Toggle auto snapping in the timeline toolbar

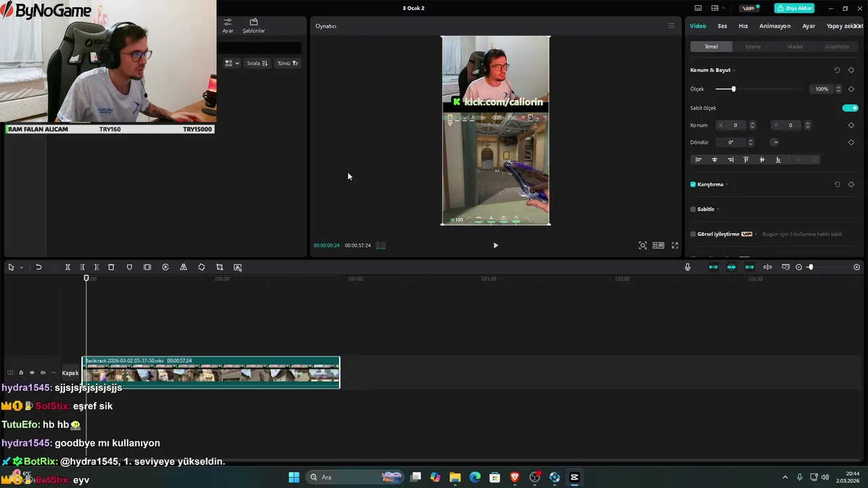pos(731,267)
